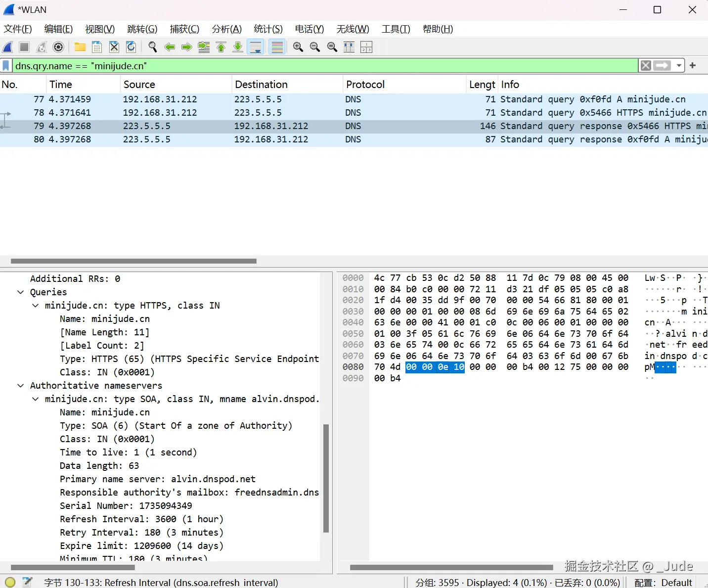This screenshot has height=588, width=708.
Task: Edit capture file comment icon
Action: click(27, 582)
